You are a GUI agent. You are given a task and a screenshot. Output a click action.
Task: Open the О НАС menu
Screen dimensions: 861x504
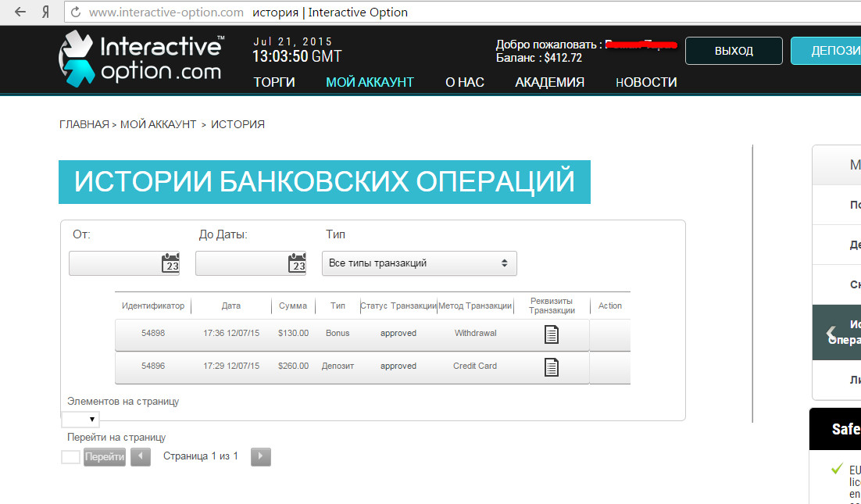coord(465,82)
